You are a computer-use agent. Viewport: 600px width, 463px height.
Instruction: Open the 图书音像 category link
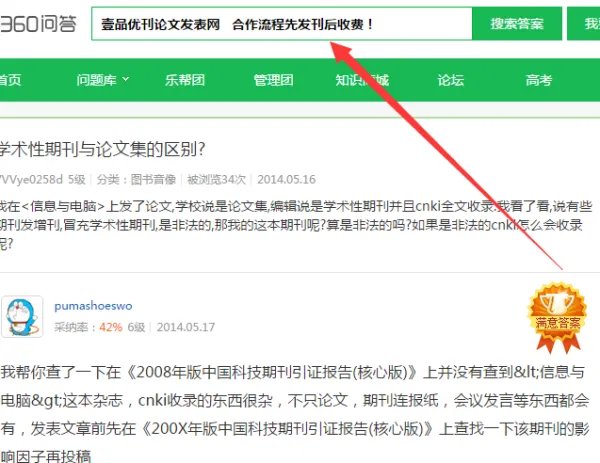153,179
